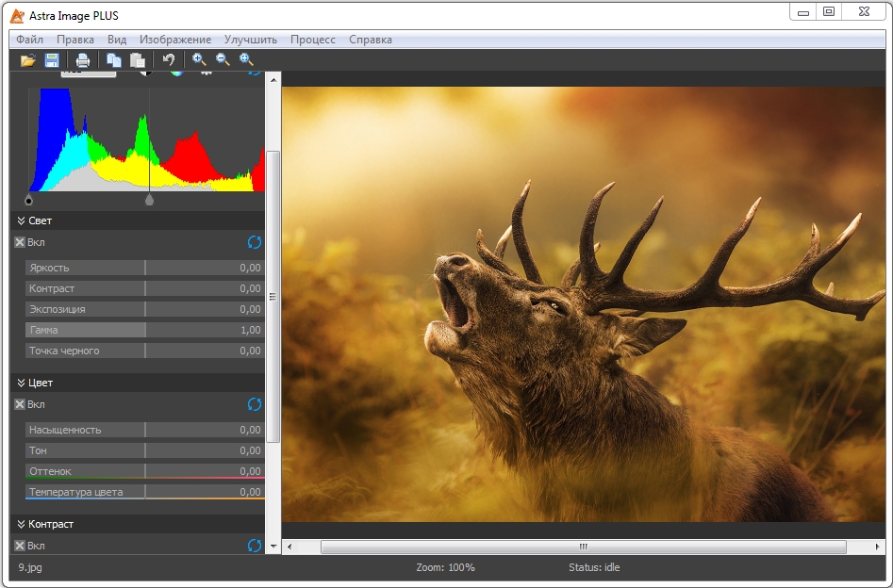The height and width of the screenshot is (588, 893).
Task: Click the Open file folder icon
Action: 28,60
